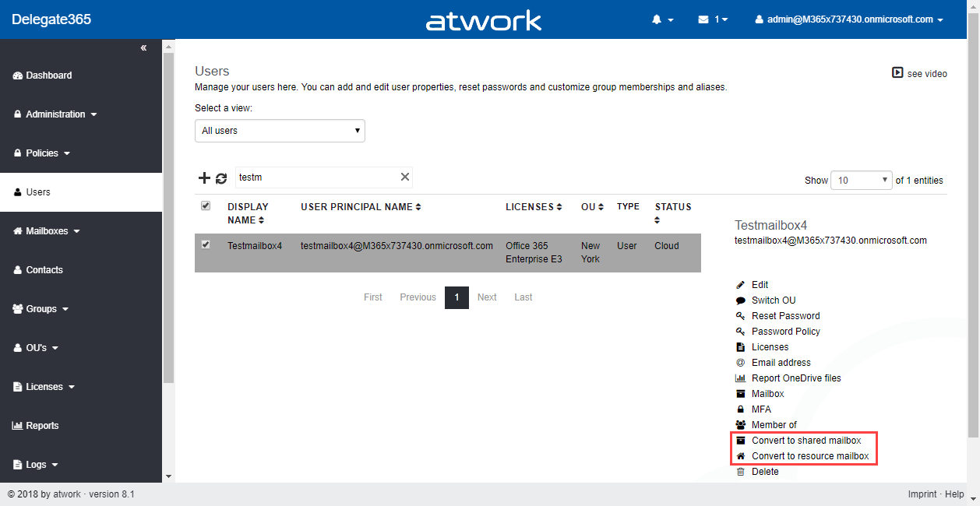Open the Help link in footer
Viewport: 980px width, 506px height.
coord(954,494)
